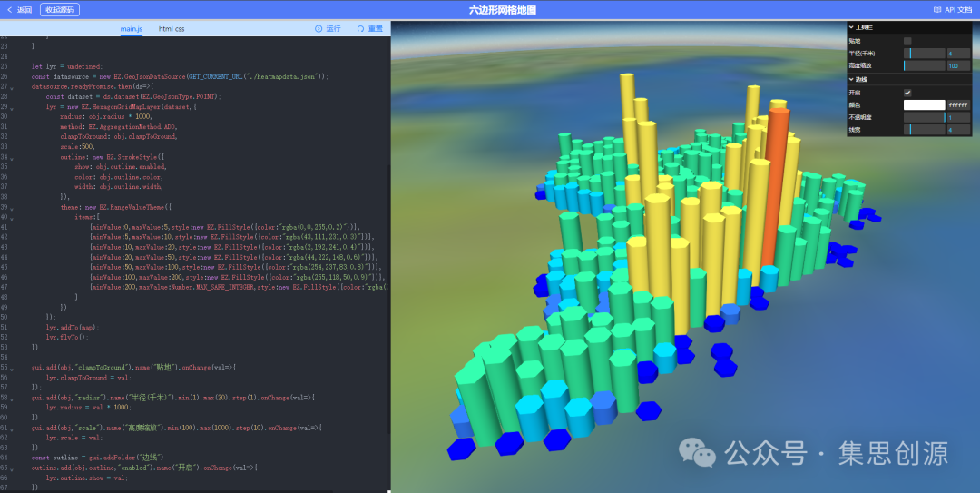Screen dimensions: 980x493
Task: Open the white 颜色 color swatch
Action: coord(924,105)
